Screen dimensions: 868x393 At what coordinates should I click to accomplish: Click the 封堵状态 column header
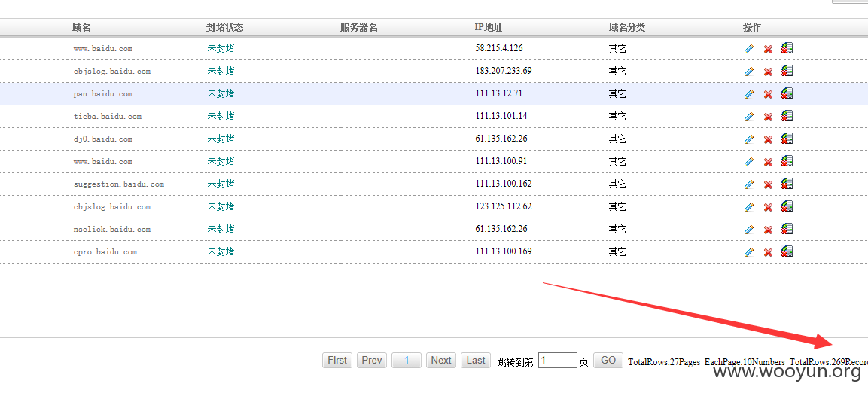(x=225, y=28)
